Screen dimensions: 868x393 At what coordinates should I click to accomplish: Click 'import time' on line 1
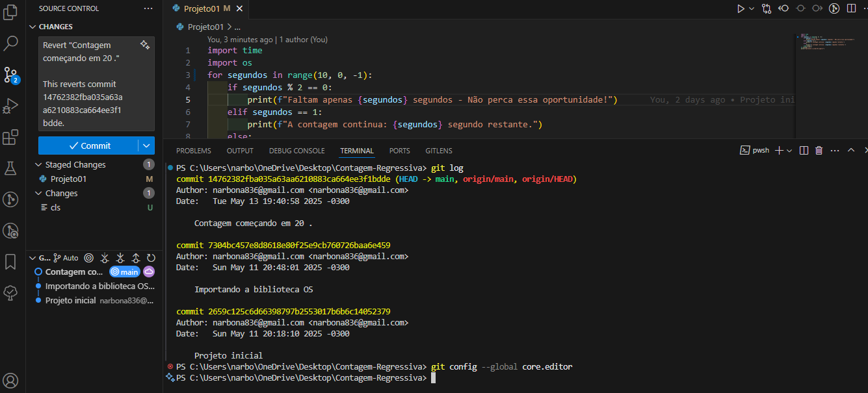point(235,51)
